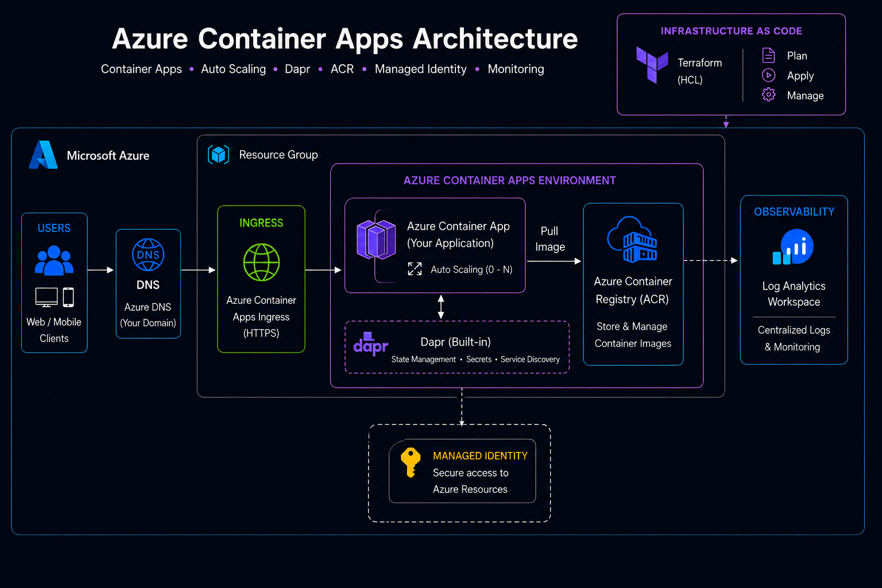Click Azure Container App (Your Application) text
Screen dimensions: 882x588
(x=458, y=235)
